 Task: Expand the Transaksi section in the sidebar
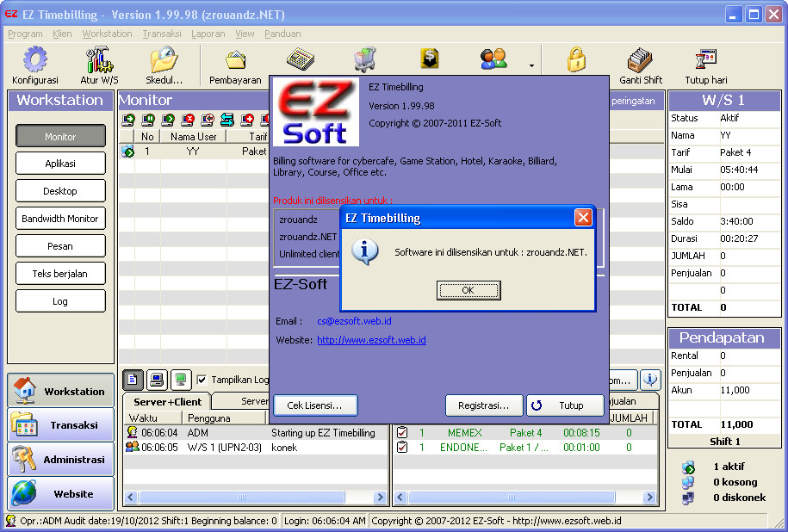(60, 424)
